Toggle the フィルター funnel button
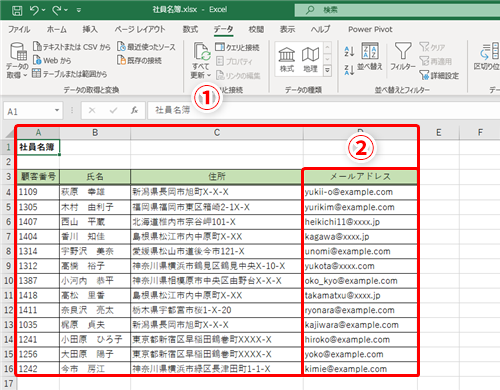 403,56
